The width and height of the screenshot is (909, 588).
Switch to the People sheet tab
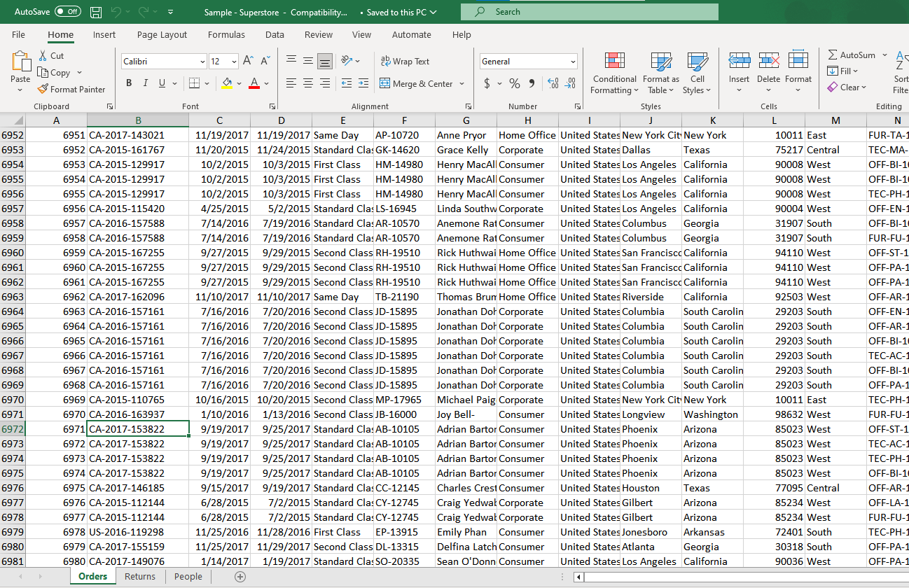coord(188,577)
